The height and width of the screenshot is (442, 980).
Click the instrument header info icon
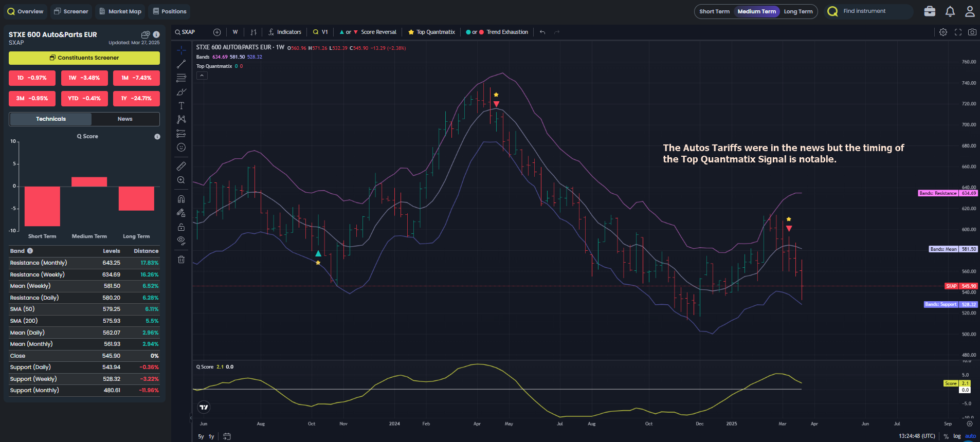click(x=156, y=34)
